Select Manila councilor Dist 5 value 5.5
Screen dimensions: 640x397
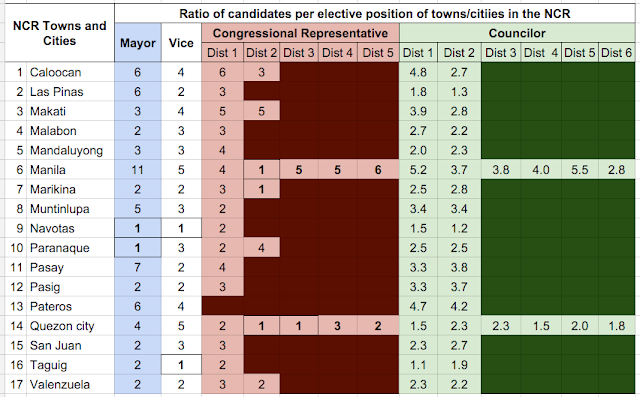[x=580, y=170]
